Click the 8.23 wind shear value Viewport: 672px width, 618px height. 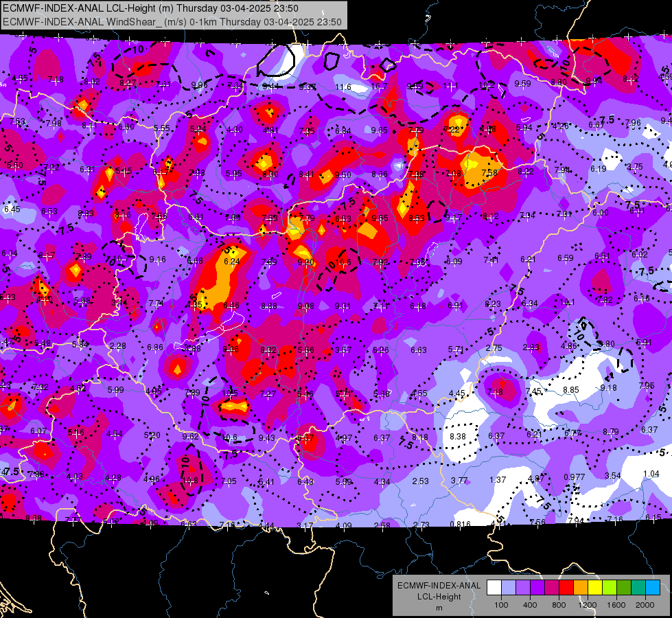pyautogui.click(x=493, y=304)
